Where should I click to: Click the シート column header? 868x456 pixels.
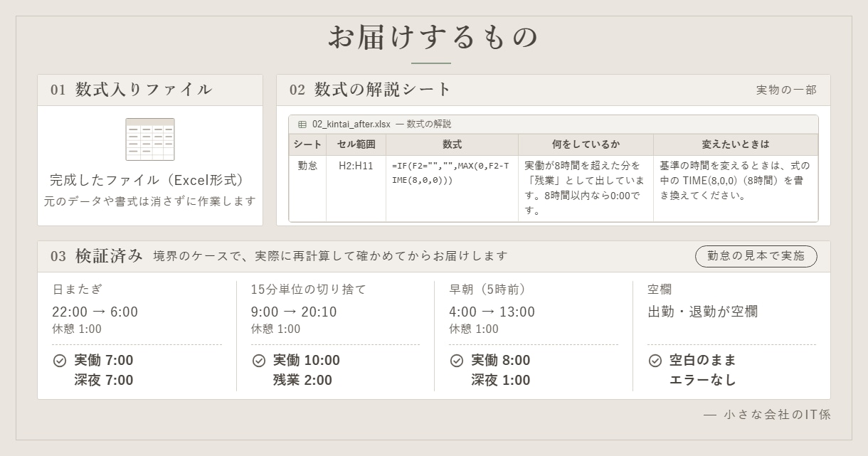click(x=307, y=144)
